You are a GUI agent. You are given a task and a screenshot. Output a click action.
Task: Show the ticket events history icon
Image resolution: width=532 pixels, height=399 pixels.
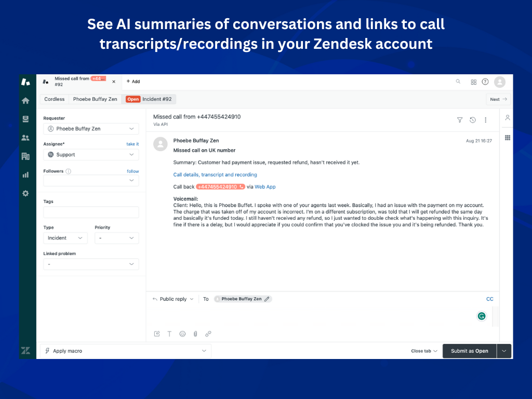tap(473, 120)
